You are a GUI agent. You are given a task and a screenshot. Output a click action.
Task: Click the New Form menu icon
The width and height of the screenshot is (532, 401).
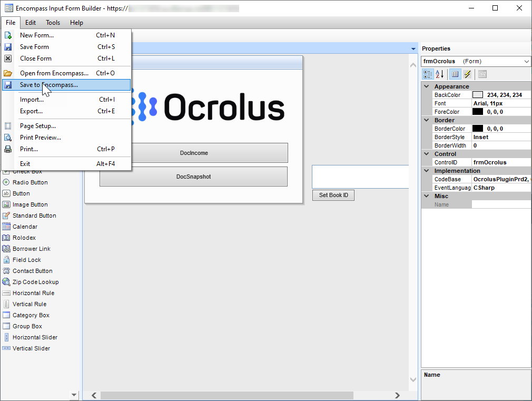coord(8,35)
